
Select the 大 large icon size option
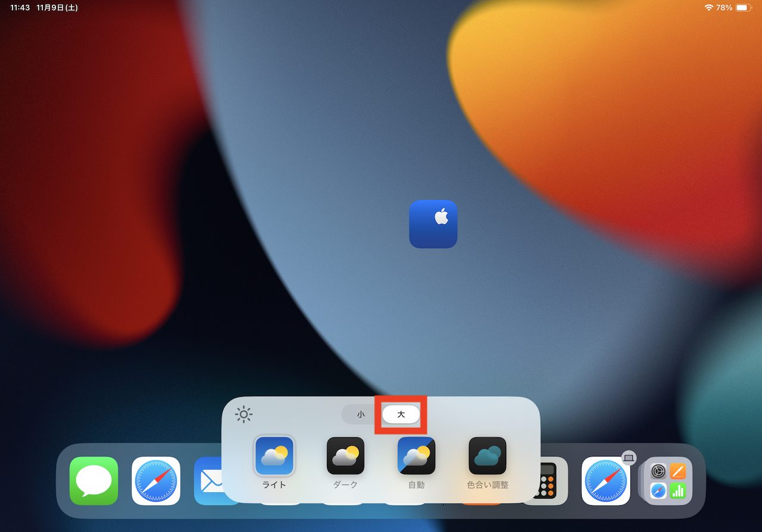pos(401,414)
